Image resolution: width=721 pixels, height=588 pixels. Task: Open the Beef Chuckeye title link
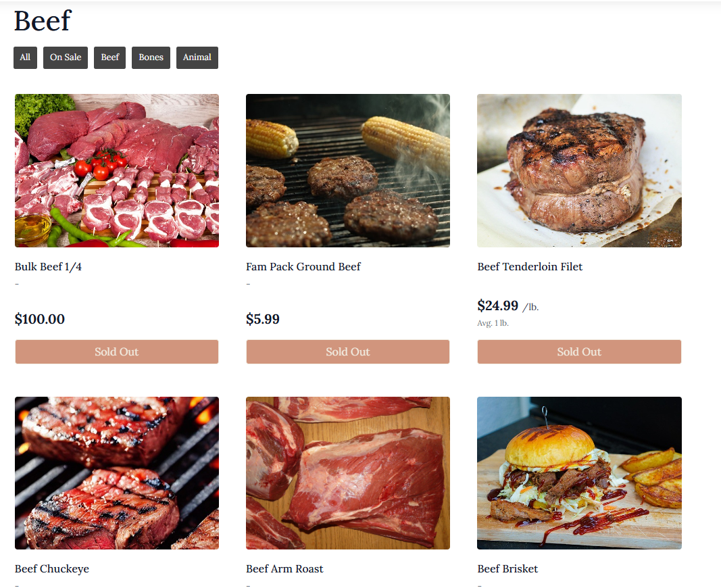coord(52,569)
